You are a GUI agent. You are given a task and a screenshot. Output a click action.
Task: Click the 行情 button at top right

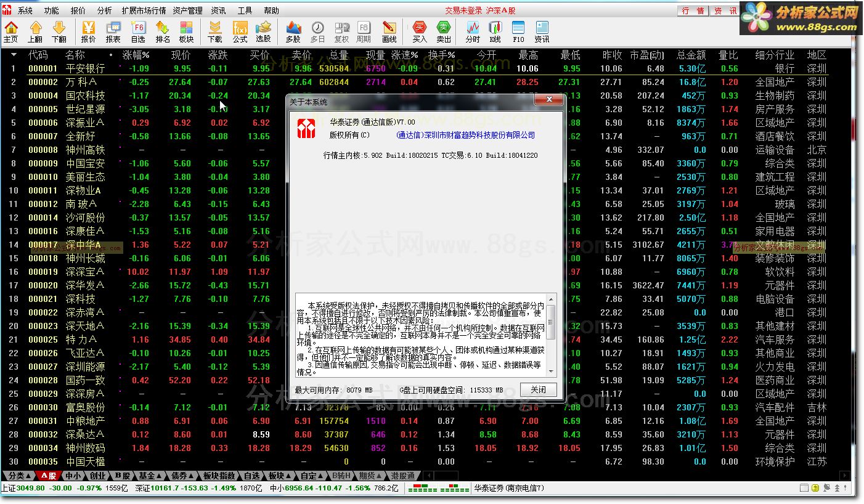click(693, 10)
